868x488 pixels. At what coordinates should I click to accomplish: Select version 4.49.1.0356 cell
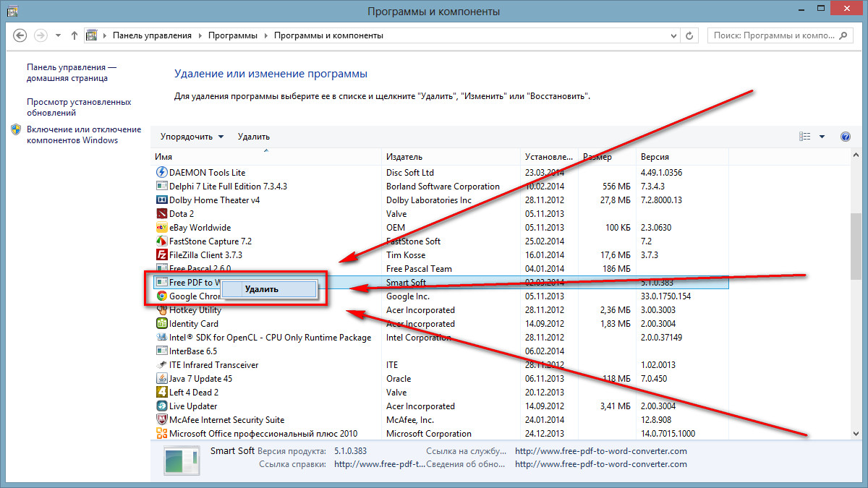tap(661, 173)
